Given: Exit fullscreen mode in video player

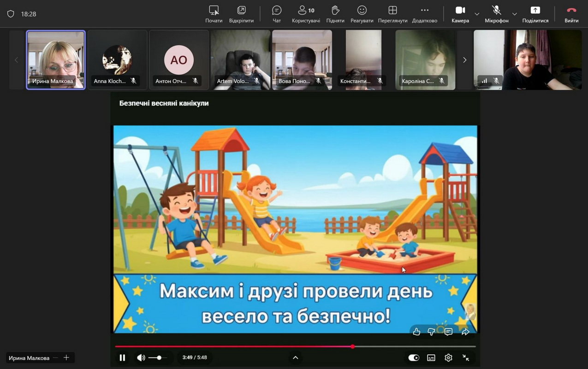Looking at the screenshot, I should 466,357.
